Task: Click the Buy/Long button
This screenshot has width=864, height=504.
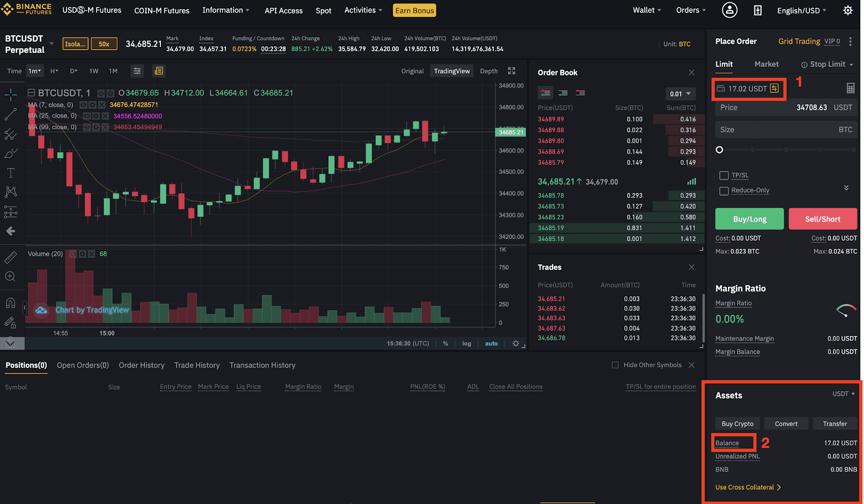Action: (x=750, y=219)
